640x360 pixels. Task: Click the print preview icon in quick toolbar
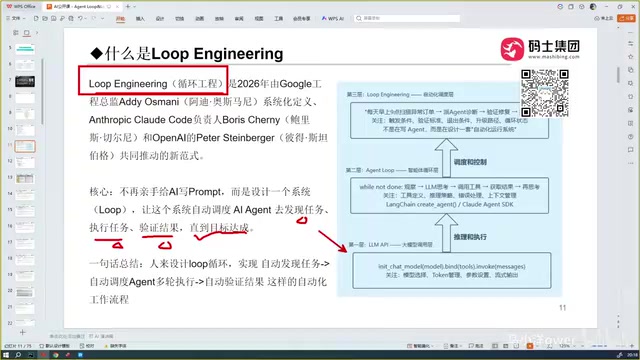[x=71, y=18]
